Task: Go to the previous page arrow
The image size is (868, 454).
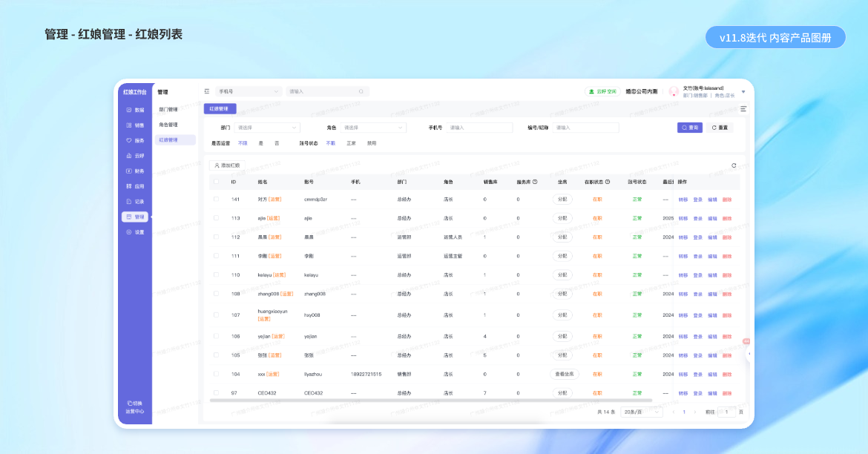Action: click(673, 412)
